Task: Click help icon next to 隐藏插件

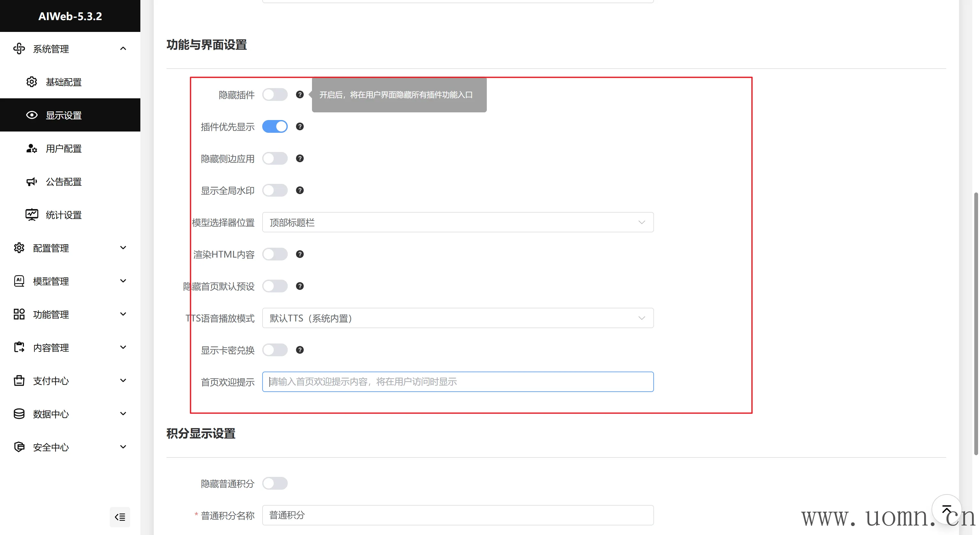Action: tap(300, 94)
